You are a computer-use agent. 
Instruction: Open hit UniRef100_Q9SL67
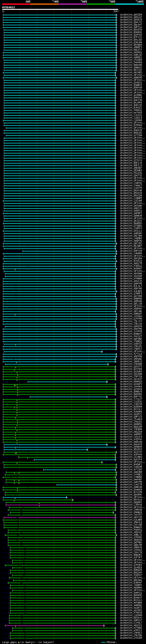[131, 17]
